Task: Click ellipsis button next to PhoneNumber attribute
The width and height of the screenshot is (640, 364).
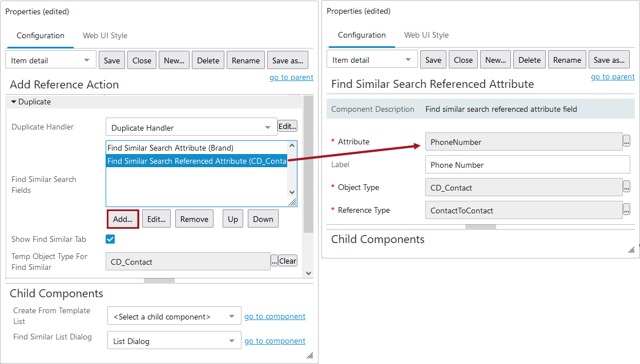Action: (626, 141)
